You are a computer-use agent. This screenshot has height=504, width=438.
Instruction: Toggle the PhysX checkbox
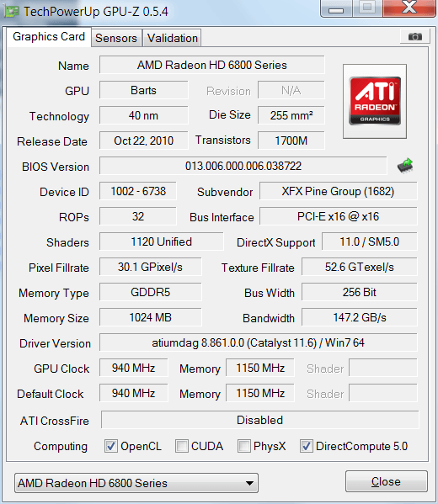pyautogui.click(x=244, y=446)
